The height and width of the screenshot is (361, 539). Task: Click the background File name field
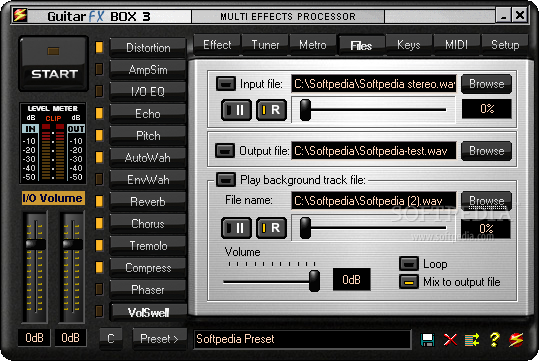[x=374, y=200]
